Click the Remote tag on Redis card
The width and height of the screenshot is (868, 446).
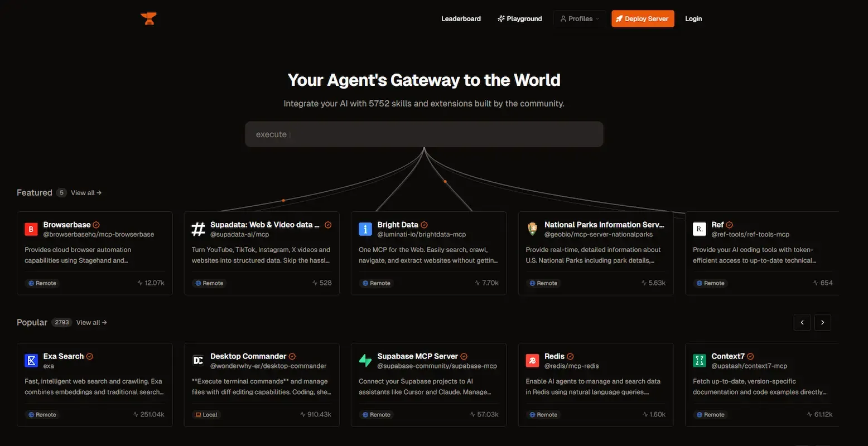543,415
